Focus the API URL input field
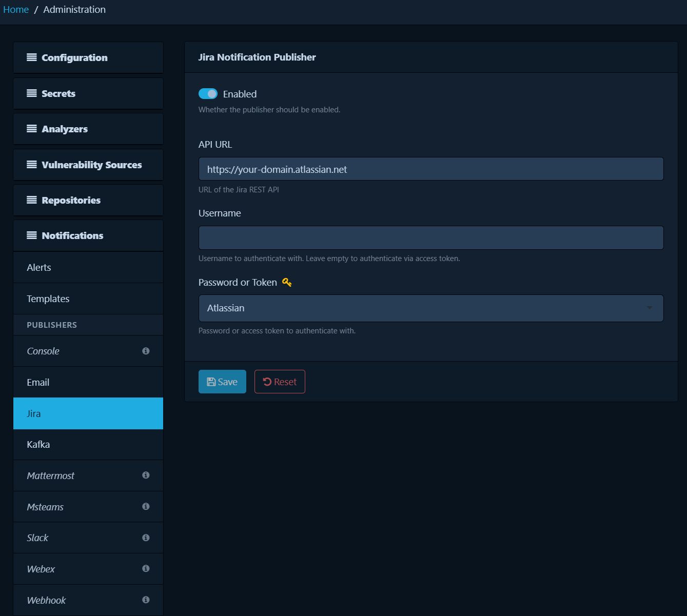Screen dimensions: 687x616 click(431, 169)
